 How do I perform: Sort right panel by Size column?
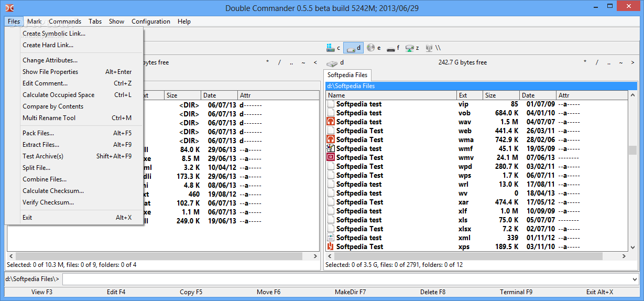tap(501, 95)
